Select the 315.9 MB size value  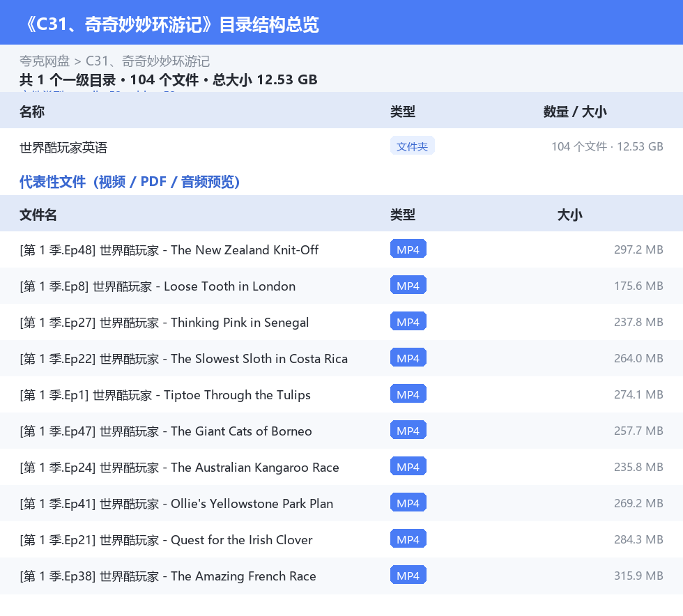[638, 575]
